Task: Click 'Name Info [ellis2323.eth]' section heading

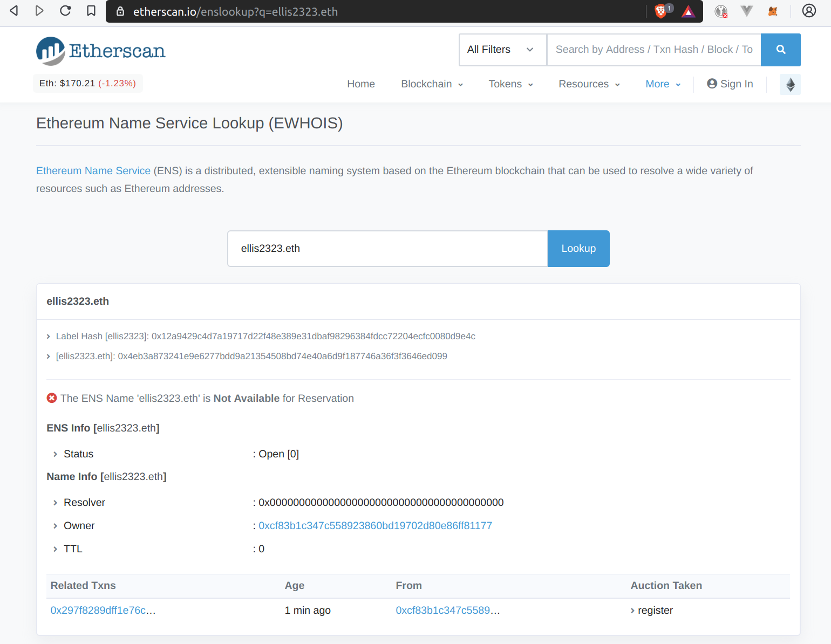Action: click(106, 477)
